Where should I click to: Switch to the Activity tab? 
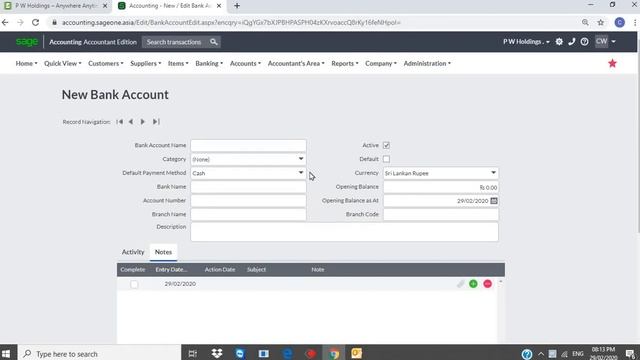tap(133, 252)
